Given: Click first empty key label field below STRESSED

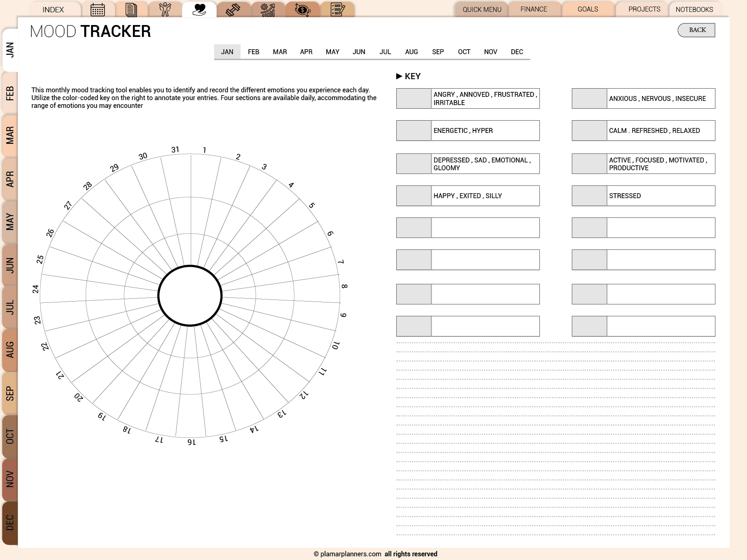Looking at the screenshot, I should [661, 228].
